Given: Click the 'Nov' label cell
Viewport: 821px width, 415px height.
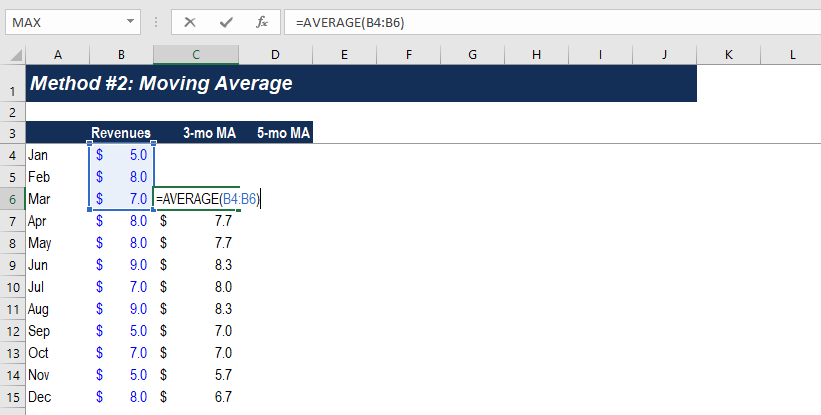Looking at the screenshot, I should [x=58, y=375].
